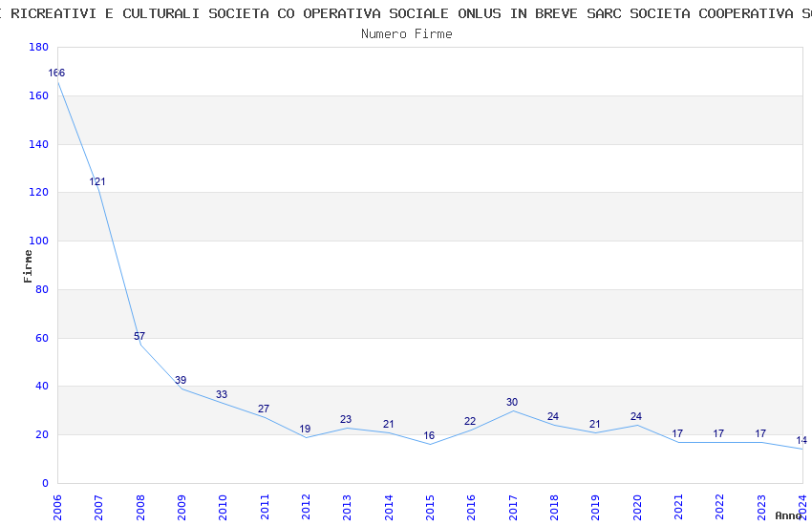Click the x-axis year label 2023
The width and height of the screenshot is (812, 525).
[761, 508]
